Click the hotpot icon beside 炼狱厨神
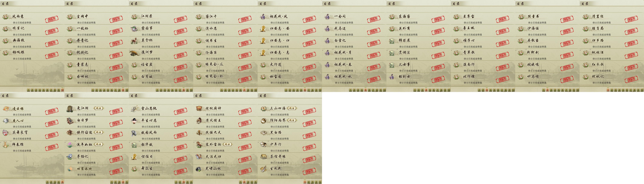 click(x=199, y=108)
